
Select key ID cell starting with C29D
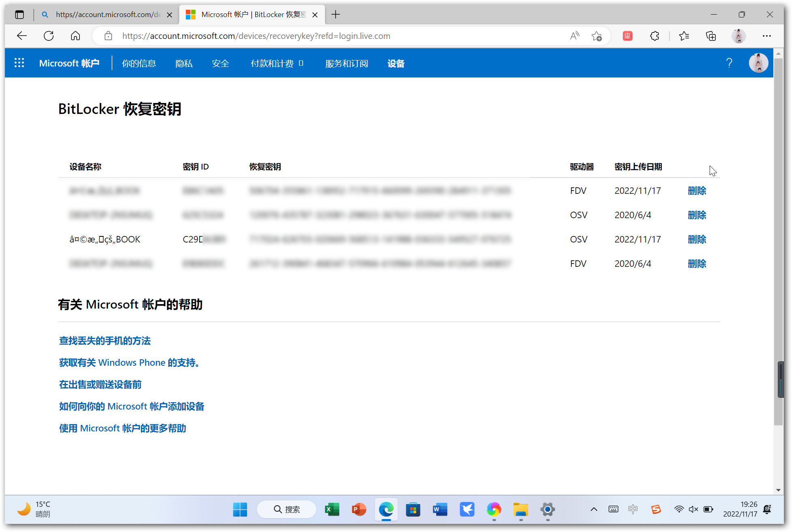click(x=203, y=239)
